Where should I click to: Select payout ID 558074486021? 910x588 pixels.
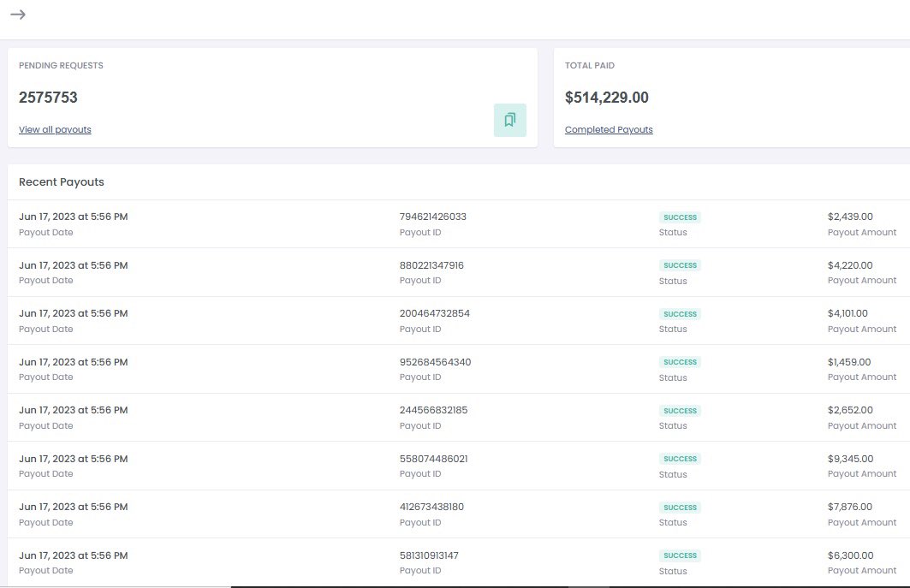coord(433,459)
